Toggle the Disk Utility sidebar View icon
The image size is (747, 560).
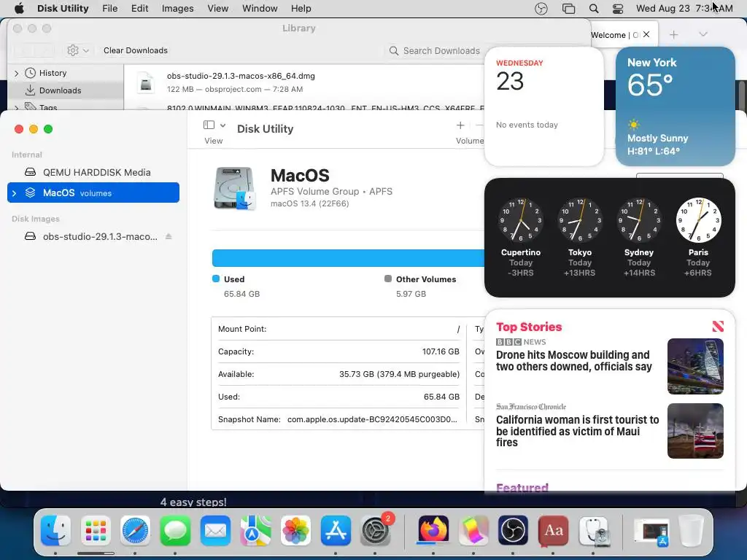click(209, 125)
